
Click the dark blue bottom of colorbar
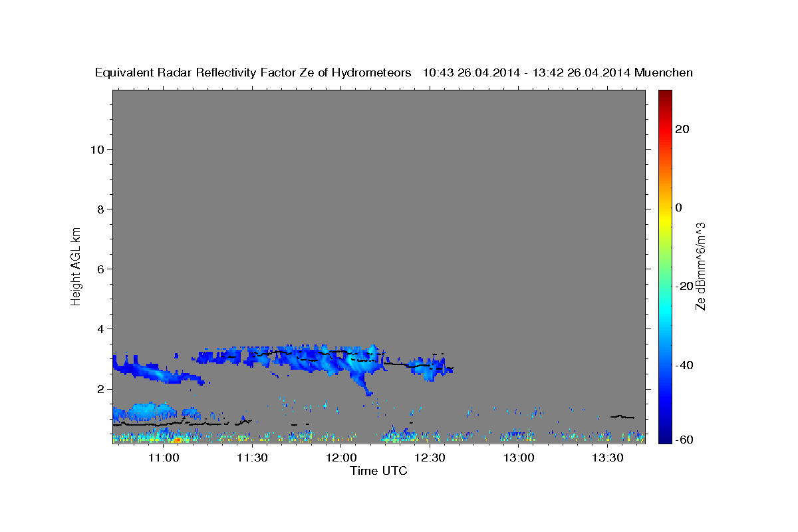point(665,437)
